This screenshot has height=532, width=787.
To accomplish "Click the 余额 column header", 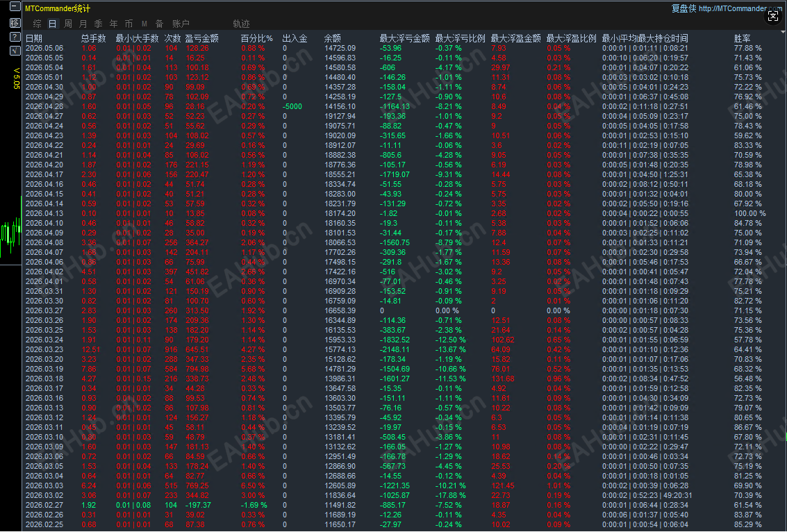I will [332, 38].
